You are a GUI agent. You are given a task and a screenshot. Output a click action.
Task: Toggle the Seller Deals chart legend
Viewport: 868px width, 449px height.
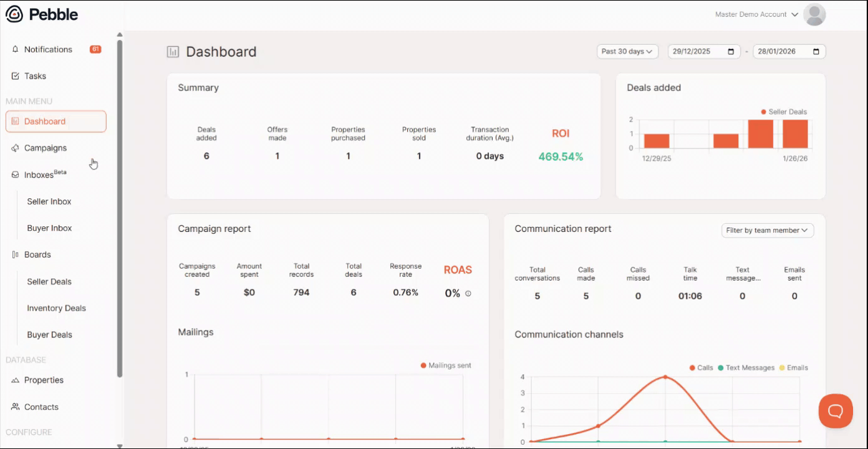coord(784,112)
